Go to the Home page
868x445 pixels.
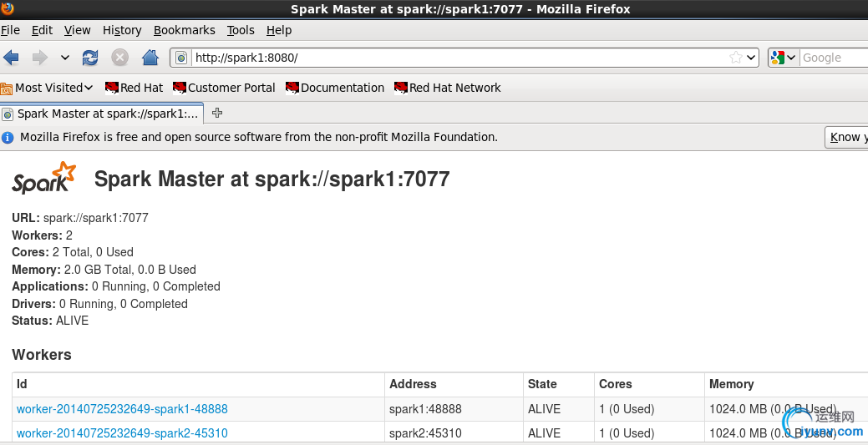point(150,57)
